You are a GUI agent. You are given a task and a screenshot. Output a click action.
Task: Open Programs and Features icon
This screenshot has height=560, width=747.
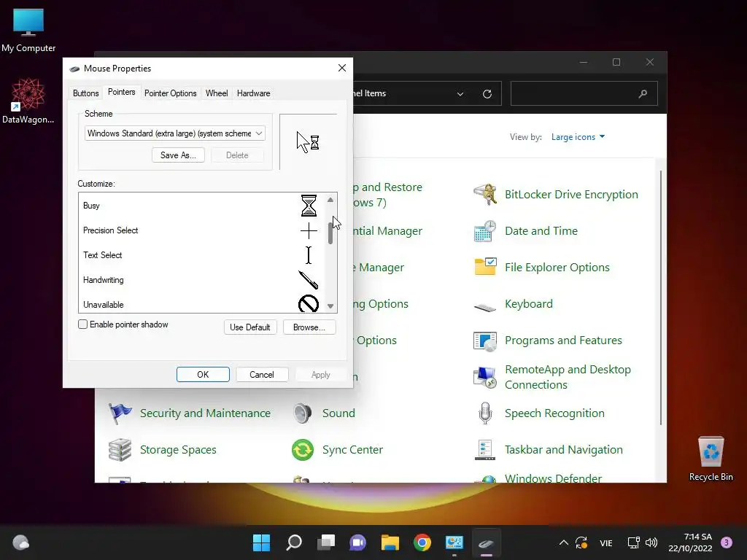point(485,341)
